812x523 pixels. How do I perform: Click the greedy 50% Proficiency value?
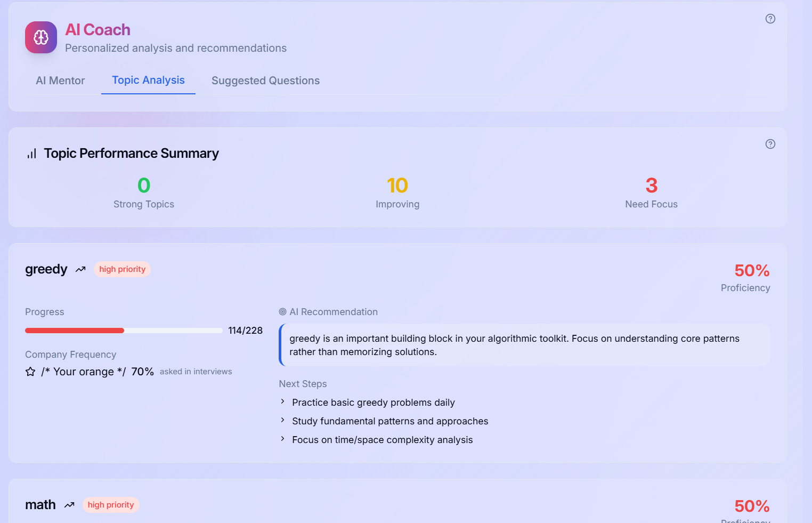(x=752, y=271)
